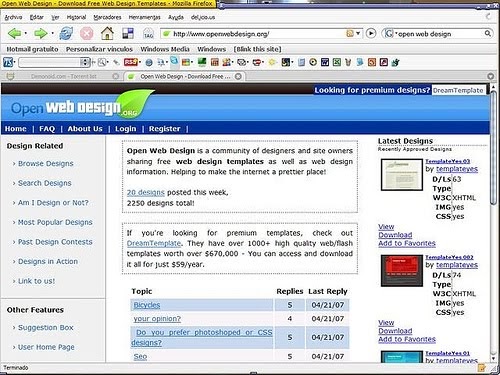Close the Demonoid.com tab
The width and height of the screenshot is (500, 375).
pos(116,76)
